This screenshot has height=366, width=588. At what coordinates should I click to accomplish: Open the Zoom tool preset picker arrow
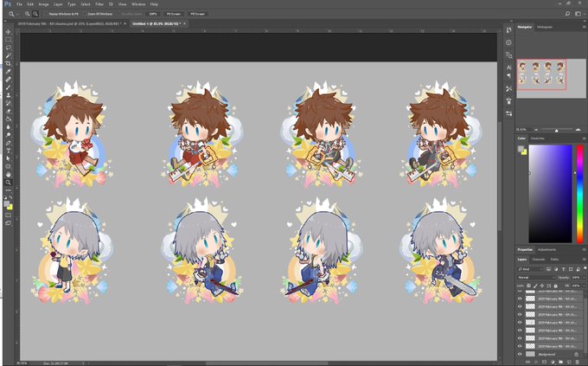click(x=17, y=14)
